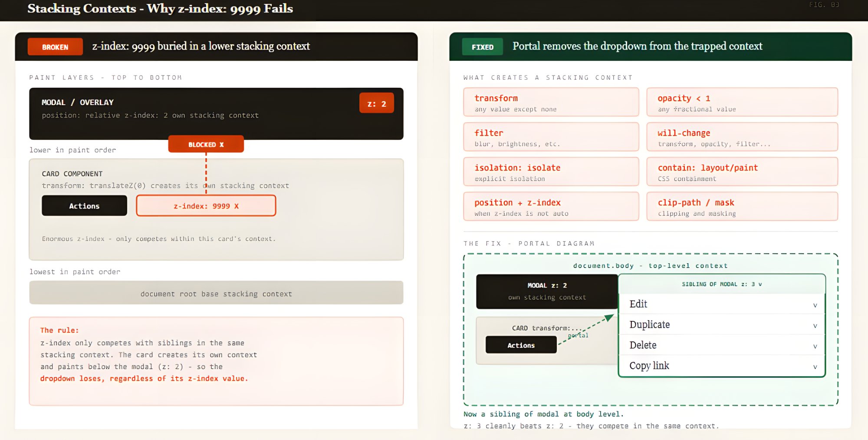Click the isolation: isolate card
The image size is (868, 440).
click(x=551, y=172)
